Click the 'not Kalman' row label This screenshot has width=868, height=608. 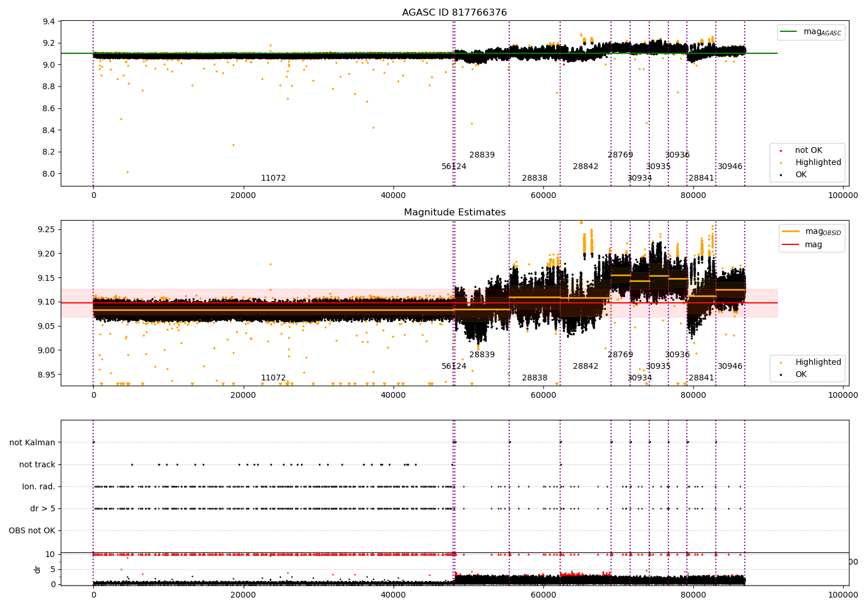coord(32,443)
